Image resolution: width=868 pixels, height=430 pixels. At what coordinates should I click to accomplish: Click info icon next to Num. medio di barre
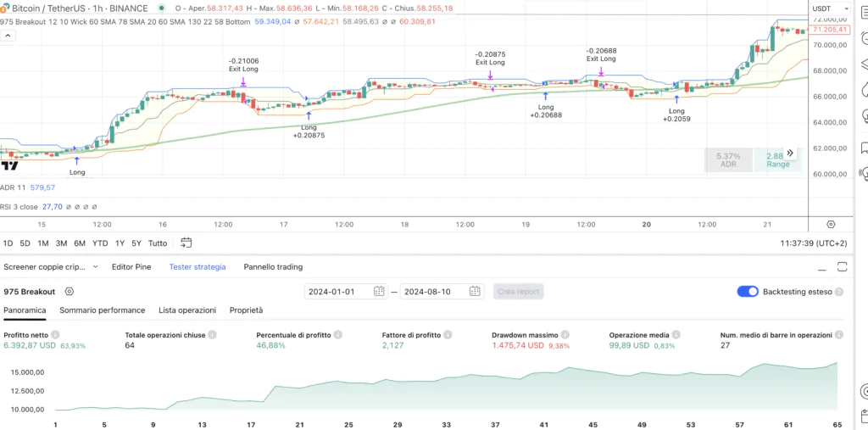pos(838,335)
